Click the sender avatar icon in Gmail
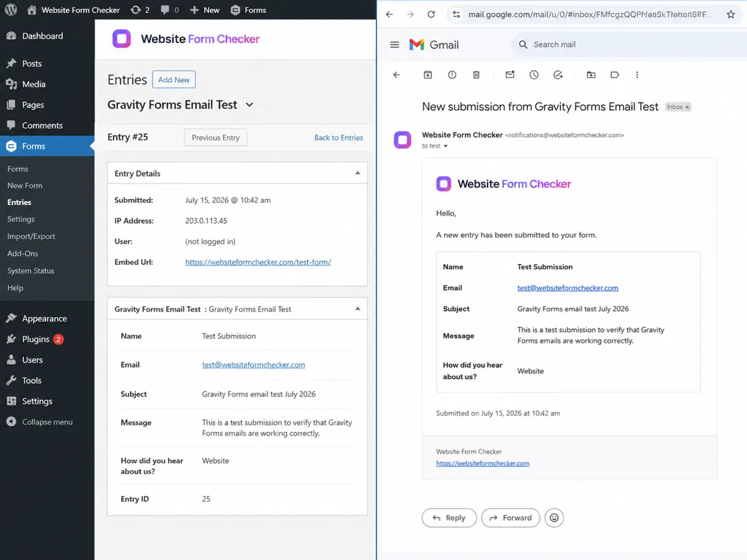The image size is (747, 560). pyautogui.click(x=403, y=140)
